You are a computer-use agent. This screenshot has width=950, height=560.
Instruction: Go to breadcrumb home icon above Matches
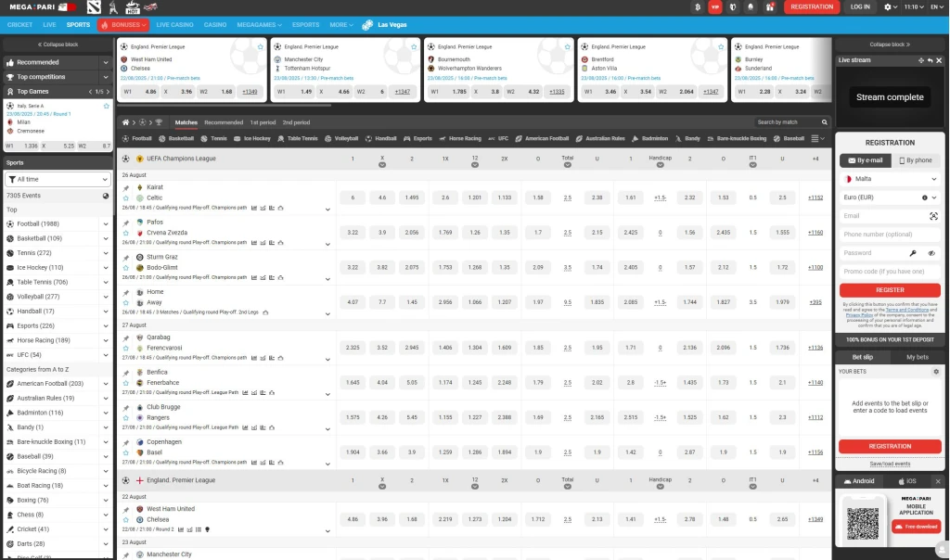pos(125,122)
